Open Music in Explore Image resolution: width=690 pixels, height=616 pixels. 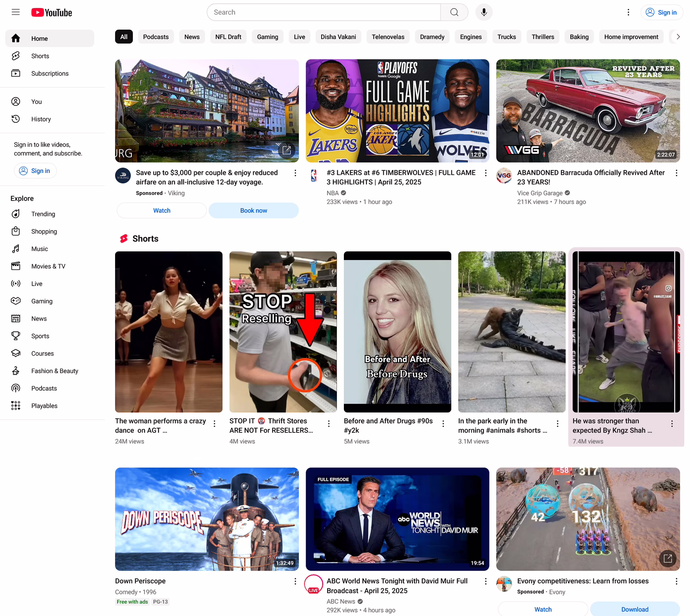coord(50,249)
